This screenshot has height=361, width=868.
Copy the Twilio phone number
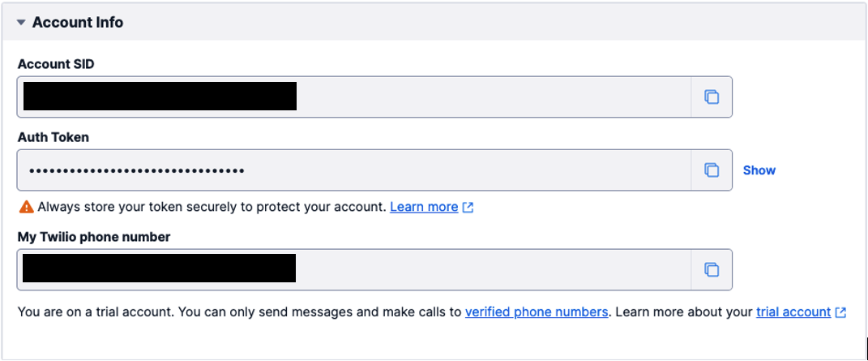tap(711, 269)
